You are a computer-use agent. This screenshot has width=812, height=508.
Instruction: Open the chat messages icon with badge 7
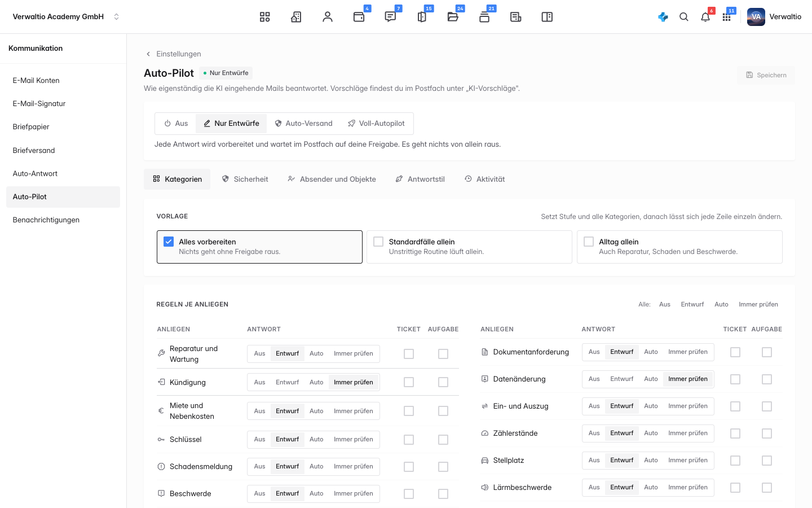pos(390,17)
